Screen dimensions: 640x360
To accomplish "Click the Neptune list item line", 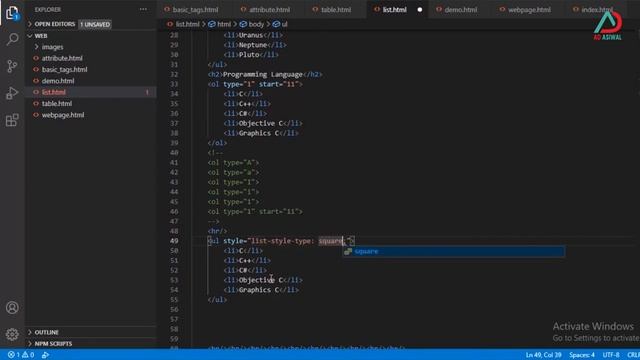I will [255, 45].
